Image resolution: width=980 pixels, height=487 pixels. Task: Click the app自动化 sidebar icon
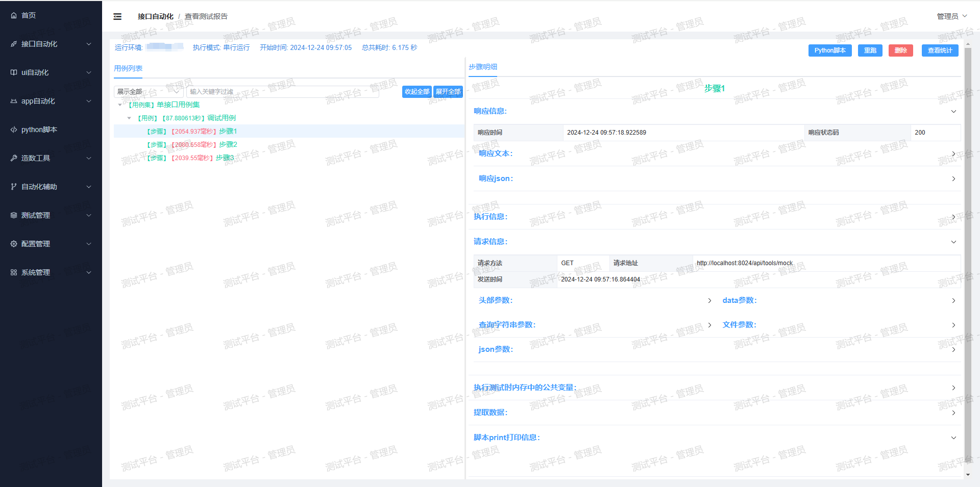click(x=14, y=101)
